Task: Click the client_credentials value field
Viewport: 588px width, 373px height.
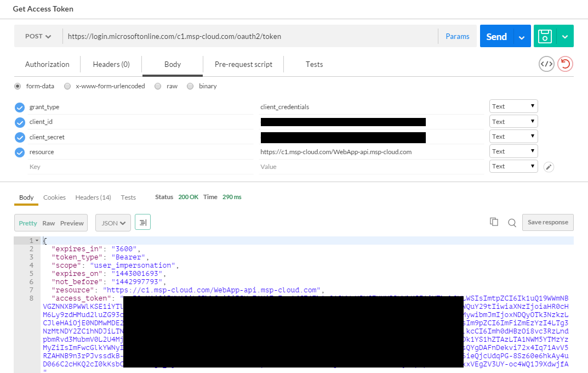Action: click(x=371, y=107)
